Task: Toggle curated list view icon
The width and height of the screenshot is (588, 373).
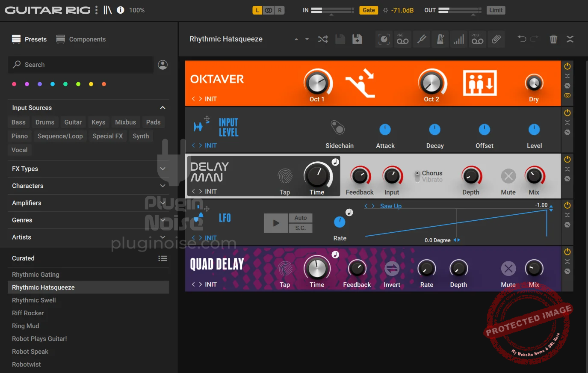Action: [163, 258]
